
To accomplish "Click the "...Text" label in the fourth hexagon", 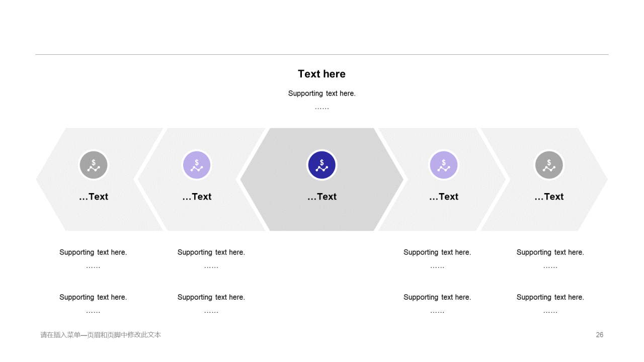I will point(444,197).
